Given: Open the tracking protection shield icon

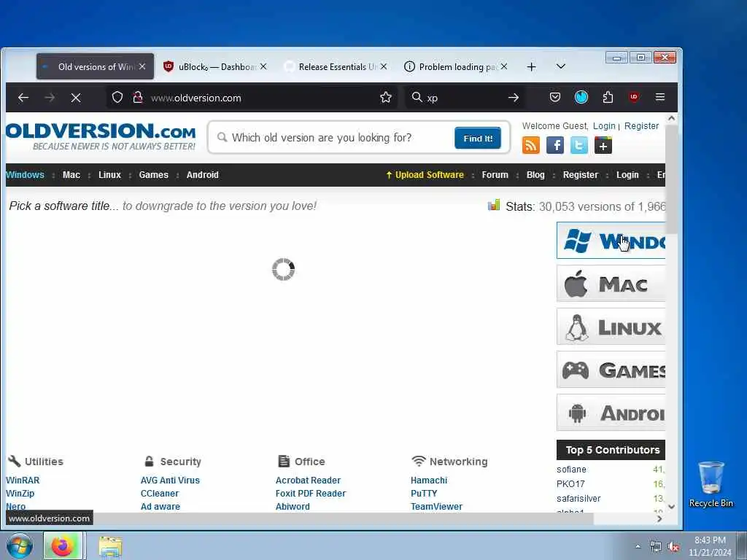Looking at the screenshot, I should click(x=117, y=98).
